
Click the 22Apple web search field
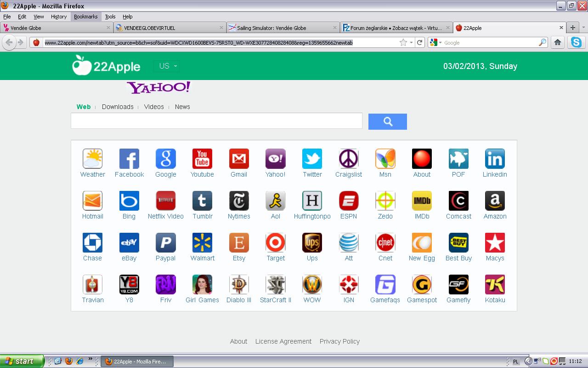click(216, 121)
